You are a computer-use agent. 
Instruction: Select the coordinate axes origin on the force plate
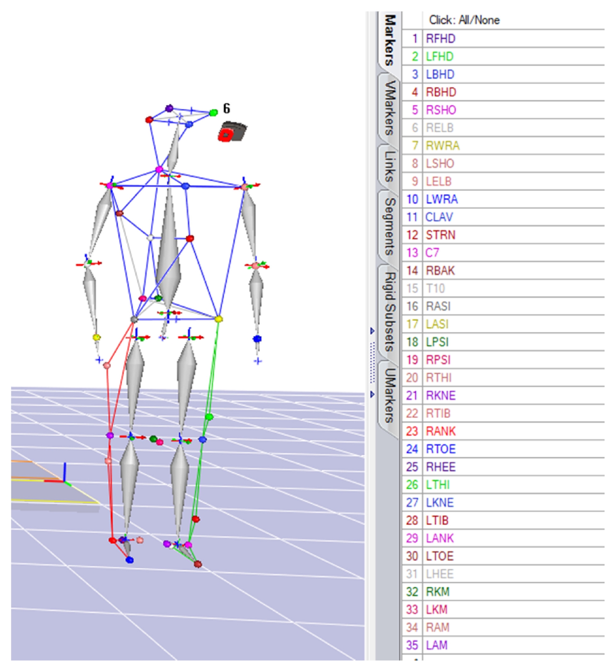(x=64, y=481)
